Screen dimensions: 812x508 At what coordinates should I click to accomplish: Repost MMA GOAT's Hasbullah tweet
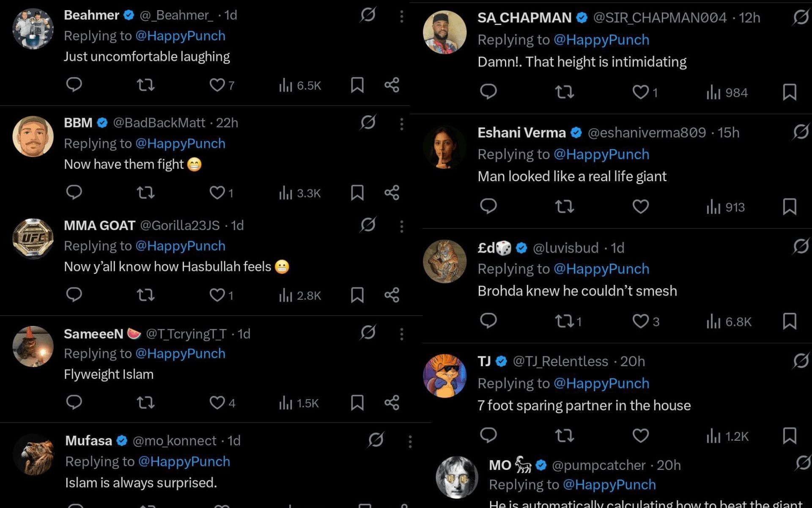[x=145, y=295]
